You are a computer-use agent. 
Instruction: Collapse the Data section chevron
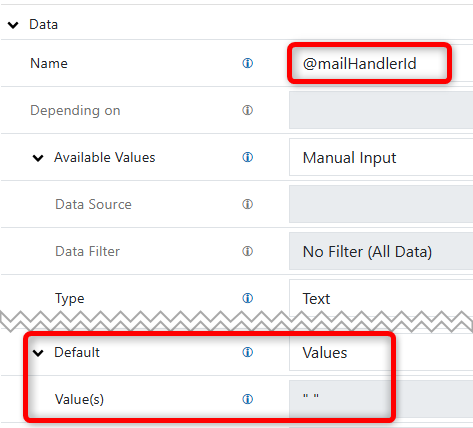13,25
